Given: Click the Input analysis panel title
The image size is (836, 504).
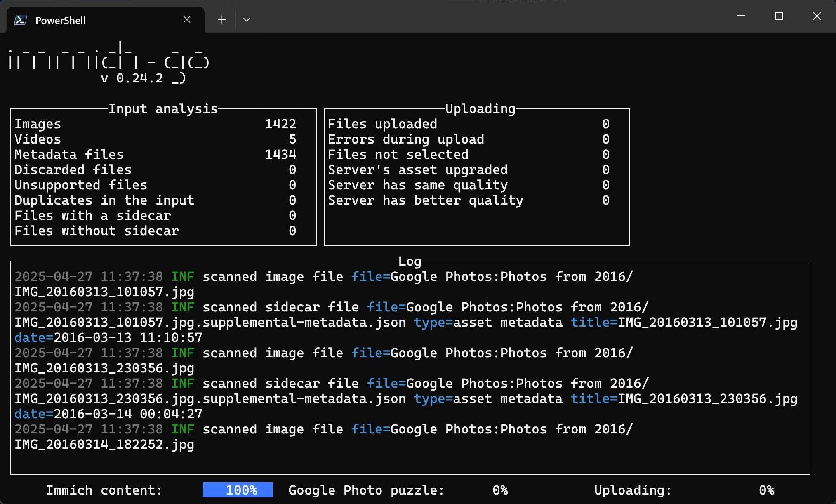Looking at the screenshot, I should 163,108.
